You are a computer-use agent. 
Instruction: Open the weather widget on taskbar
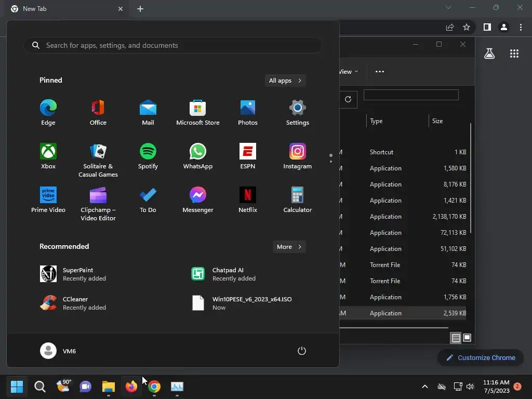point(63,387)
